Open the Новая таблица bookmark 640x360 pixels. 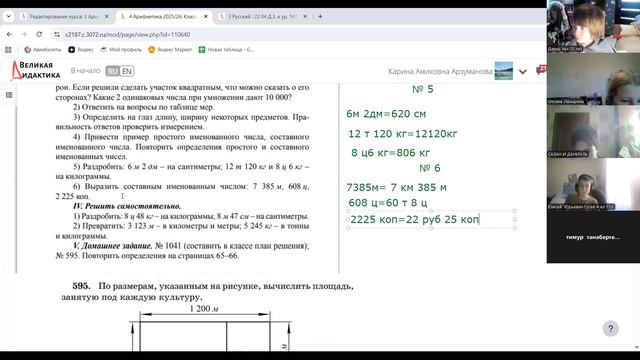tap(226, 49)
